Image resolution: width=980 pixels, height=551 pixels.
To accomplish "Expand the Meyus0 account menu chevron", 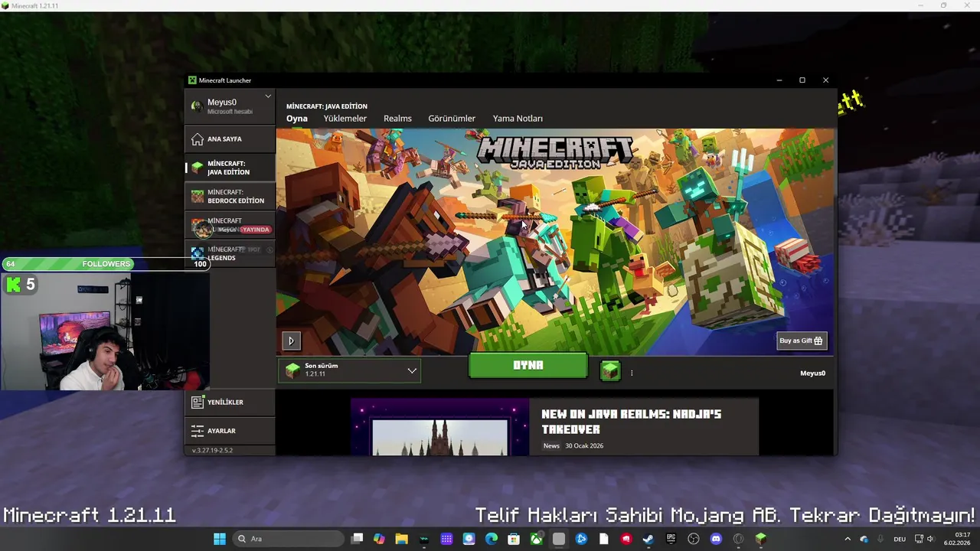I will [268, 96].
